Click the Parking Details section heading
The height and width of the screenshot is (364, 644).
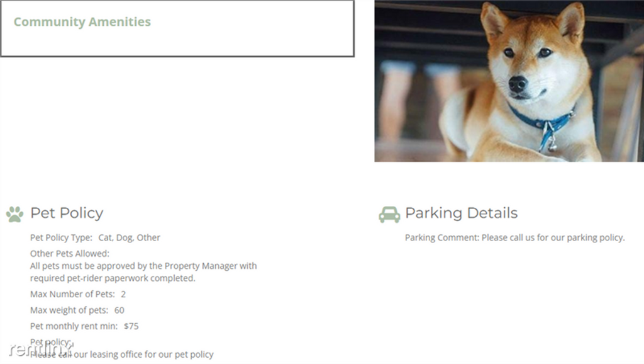point(461,213)
